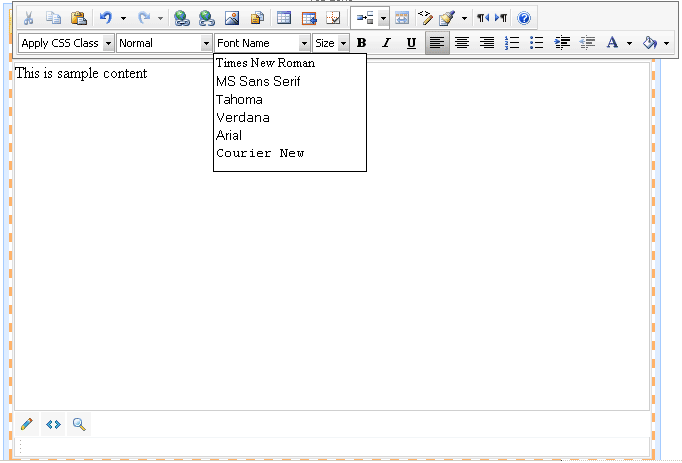The width and height of the screenshot is (682, 463).
Task: Click the icon with blue double-arrow
Action: point(401,18)
